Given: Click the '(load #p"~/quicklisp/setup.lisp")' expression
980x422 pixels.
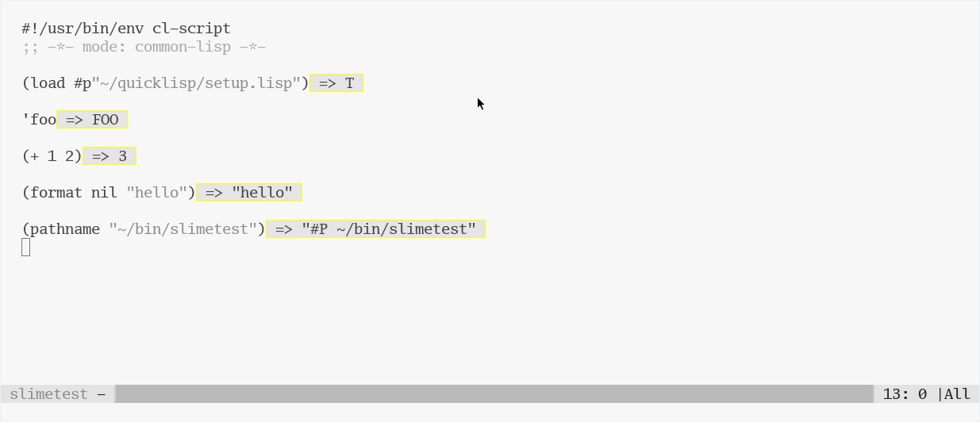Looking at the screenshot, I should coord(165,83).
